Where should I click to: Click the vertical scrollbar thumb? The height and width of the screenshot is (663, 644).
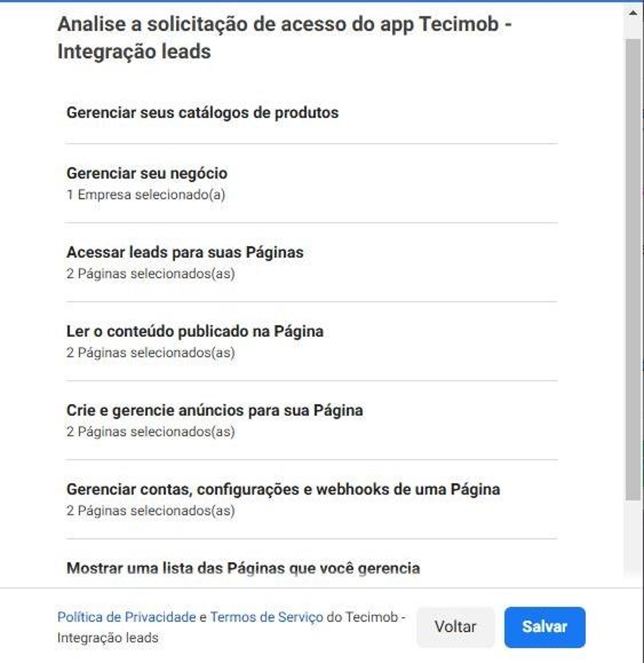click(633, 268)
